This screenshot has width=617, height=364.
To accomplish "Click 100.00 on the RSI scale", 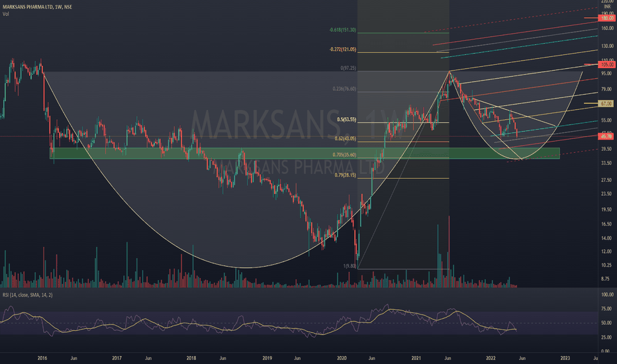I will (607, 295).
